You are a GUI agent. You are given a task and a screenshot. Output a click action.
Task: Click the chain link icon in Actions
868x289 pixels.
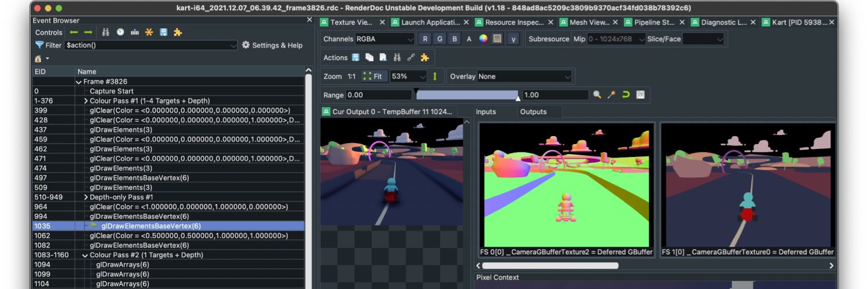tap(411, 57)
